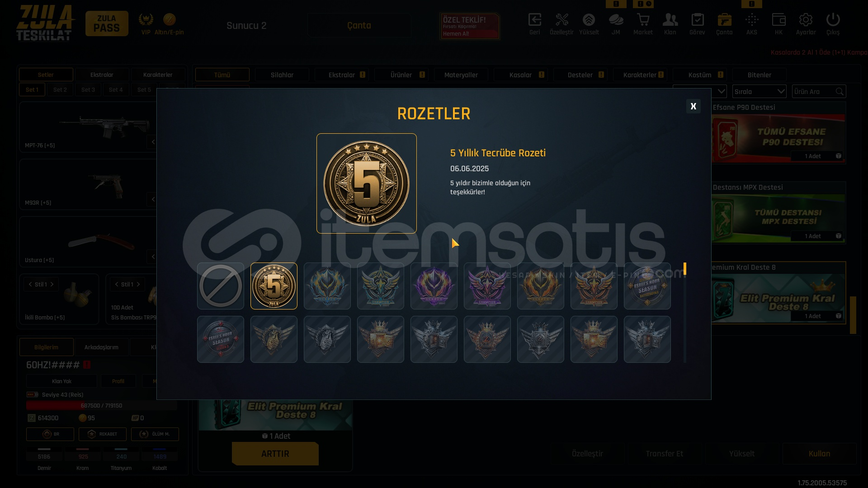Select the empty no-badge slot
The width and height of the screenshot is (868, 488).
(x=221, y=286)
